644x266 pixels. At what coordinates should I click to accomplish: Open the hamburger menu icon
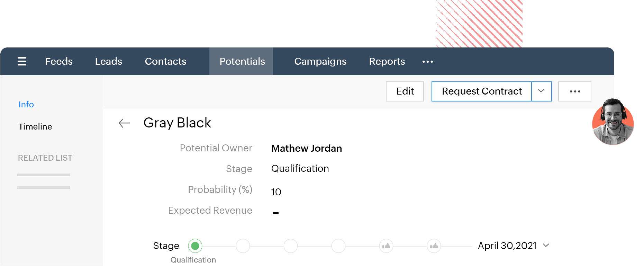pyautogui.click(x=22, y=61)
